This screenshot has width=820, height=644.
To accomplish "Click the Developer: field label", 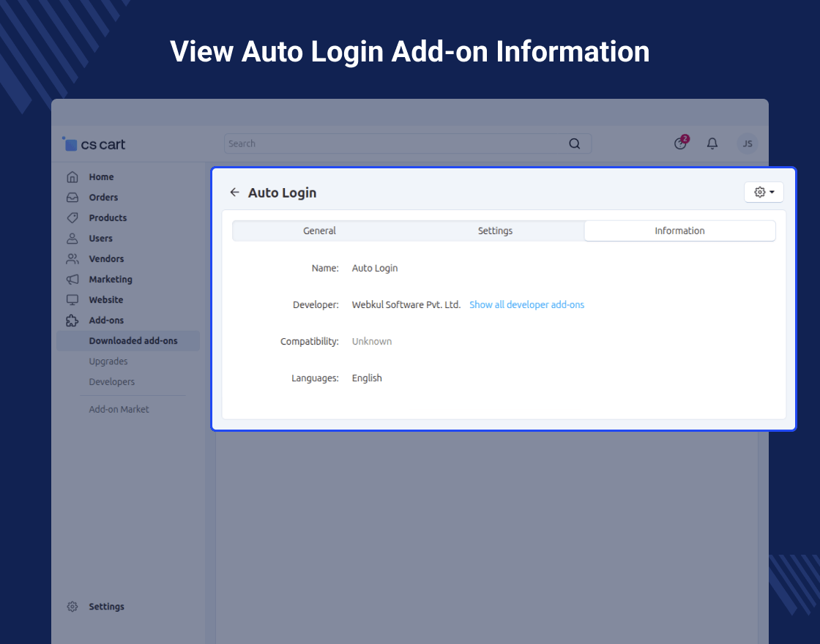I will 316,304.
